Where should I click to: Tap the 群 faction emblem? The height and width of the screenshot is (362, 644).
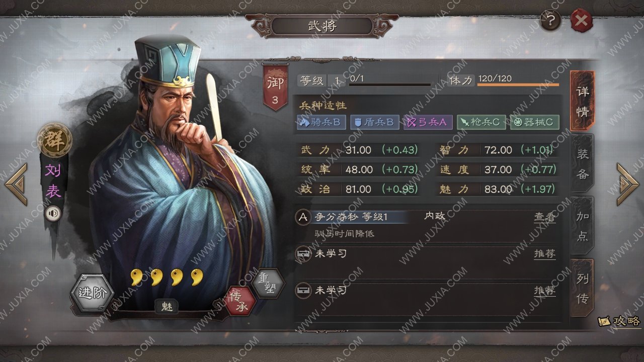(x=54, y=139)
